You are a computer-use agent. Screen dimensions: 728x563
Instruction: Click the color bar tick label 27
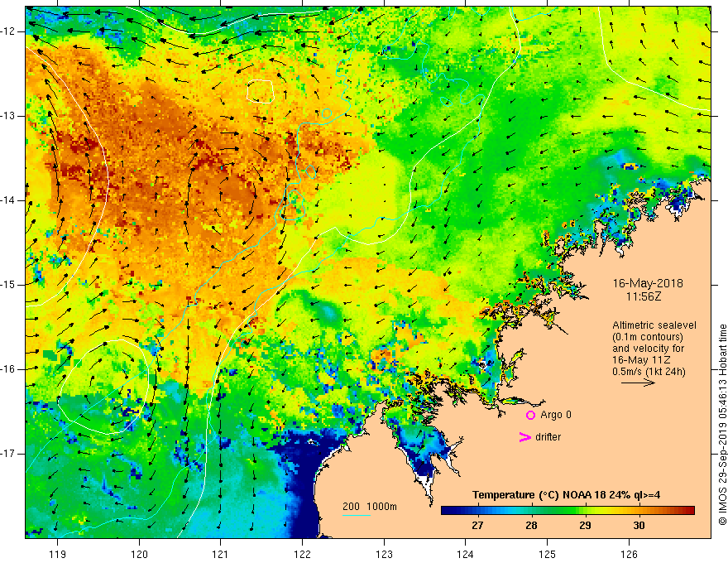(477, 526)
